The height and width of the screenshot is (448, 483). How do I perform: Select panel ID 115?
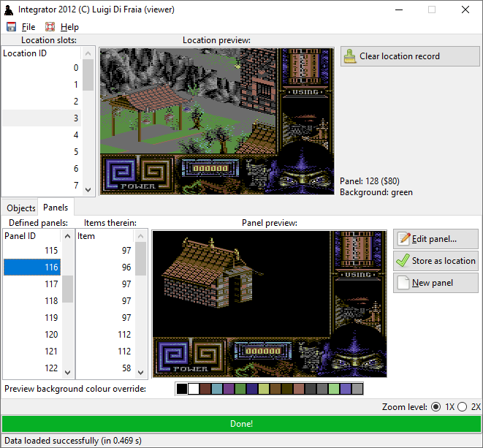click(32, 250)
